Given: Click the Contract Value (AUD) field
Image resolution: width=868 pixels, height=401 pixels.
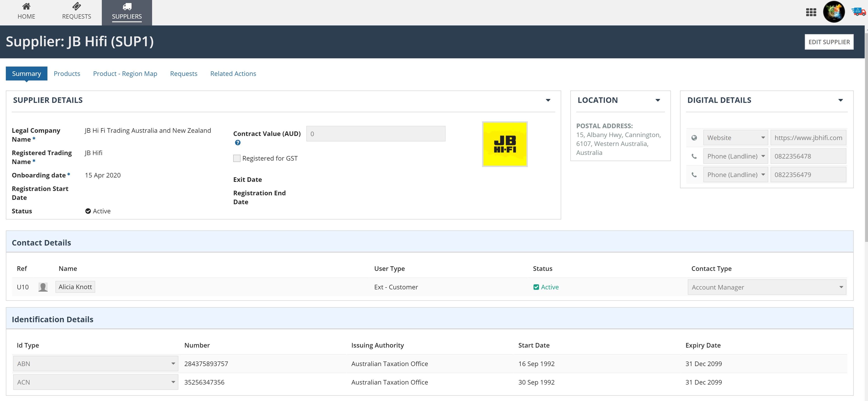Looking at the screenshot, I should (x=376, y=134).
